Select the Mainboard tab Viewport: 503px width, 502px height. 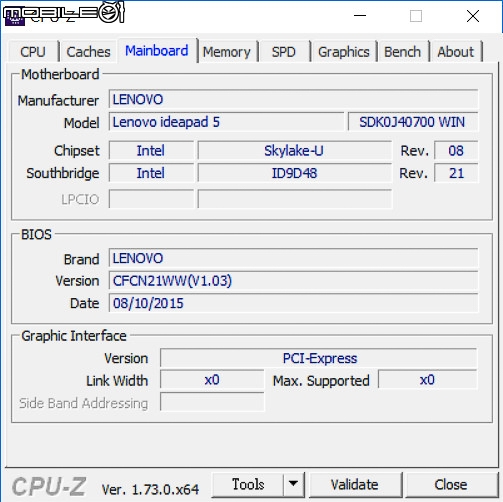157,51
